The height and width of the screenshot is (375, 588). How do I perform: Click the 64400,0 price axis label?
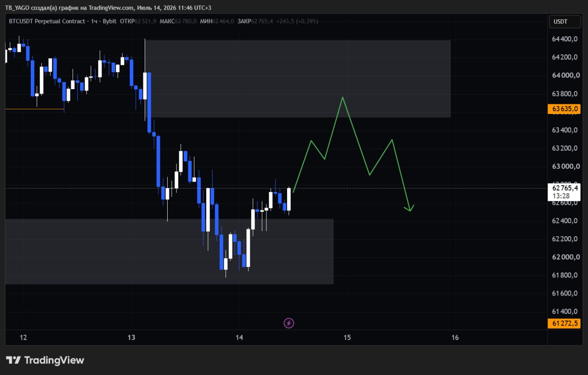coord(565,39)
